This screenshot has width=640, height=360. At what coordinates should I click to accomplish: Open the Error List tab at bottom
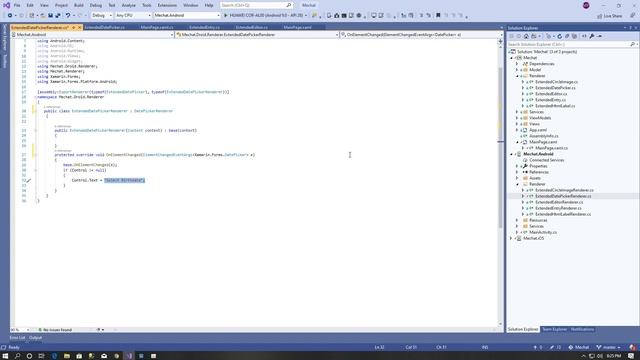17,338
